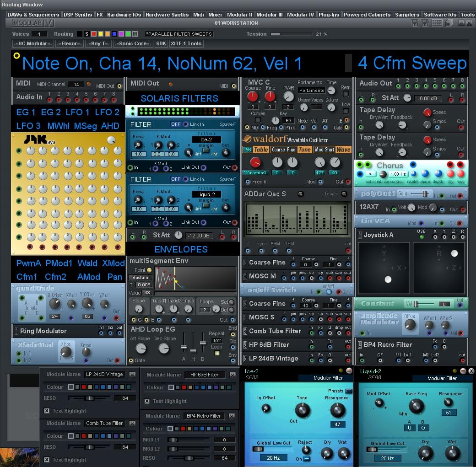Toggle Text Highlight for LP 24dB Vintage
The image size is (476, 467).
pos(47,411)
